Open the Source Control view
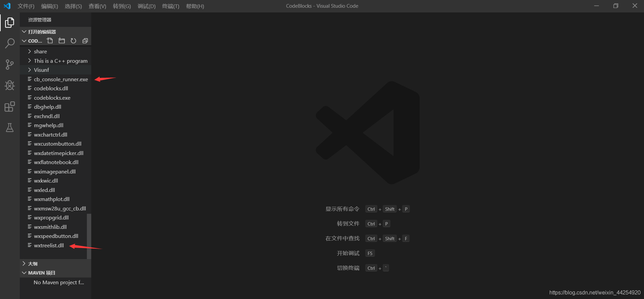The height and width of the screenshot is (299, 644). [x=10, y=64]
